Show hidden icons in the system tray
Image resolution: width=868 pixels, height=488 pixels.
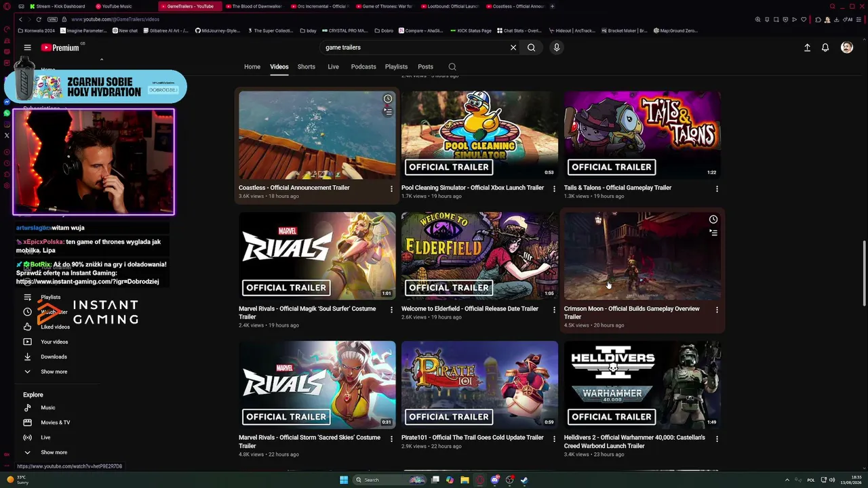click(787, 480)
